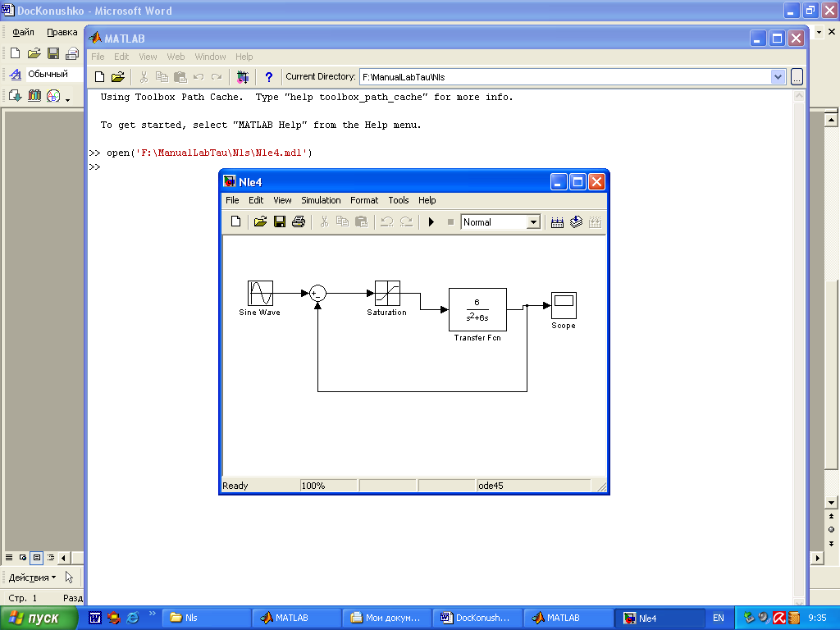840x630 pixels.
Task: Click MATLAB Help question mark icon
Action: pyautogui.click(x=269, y=77)
